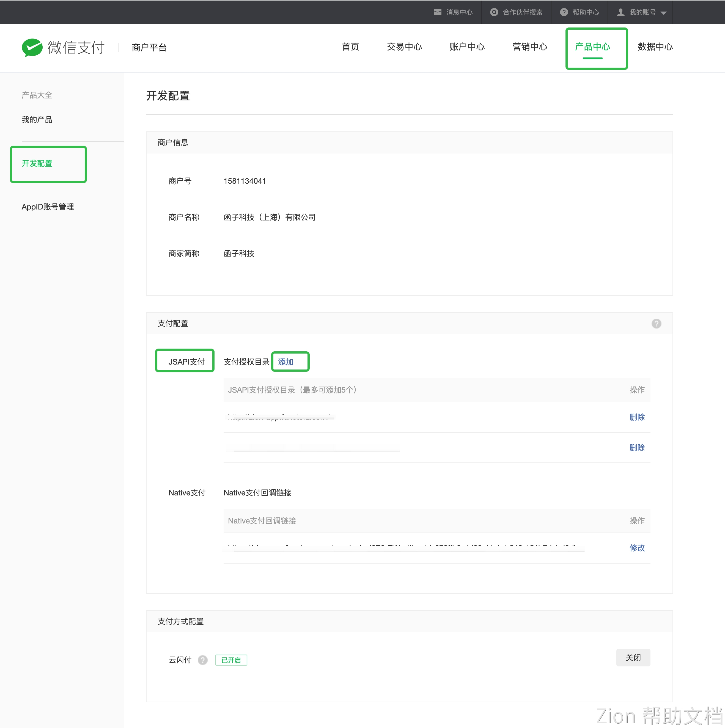The image size is (725, 728).
Task: Select the 产品中心 tab
Action: [x=592, y=47]
